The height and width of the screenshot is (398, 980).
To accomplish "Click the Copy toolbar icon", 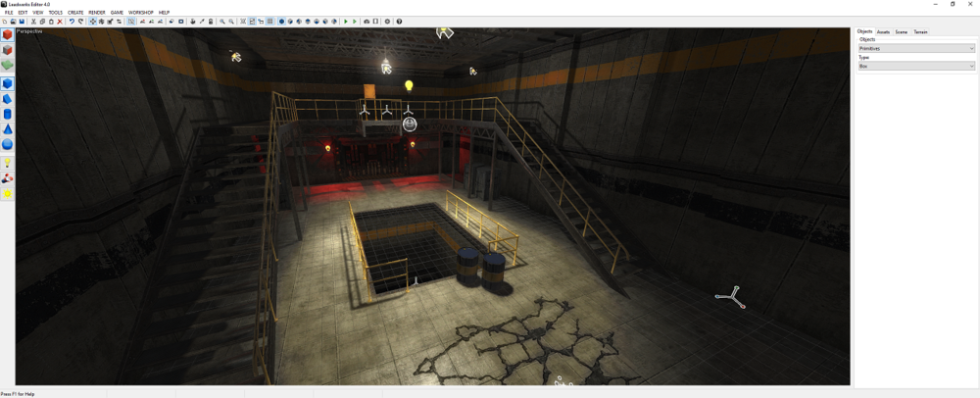I will point(42,22).
